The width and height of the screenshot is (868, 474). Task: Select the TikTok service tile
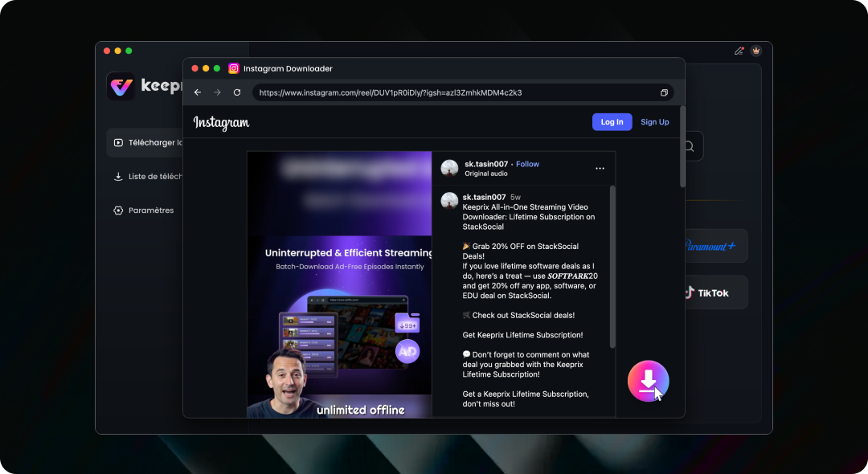tap(716, 292)
